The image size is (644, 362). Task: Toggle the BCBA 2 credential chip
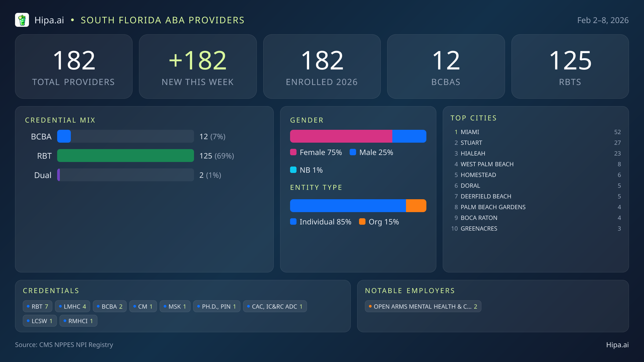(109, 306)
